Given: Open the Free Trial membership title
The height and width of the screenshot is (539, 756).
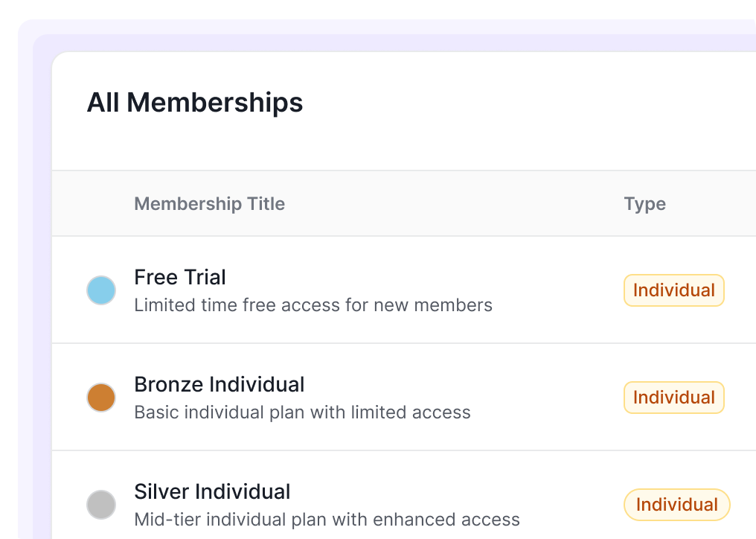Looking at the screenshot, I should [x=180, y=278].
